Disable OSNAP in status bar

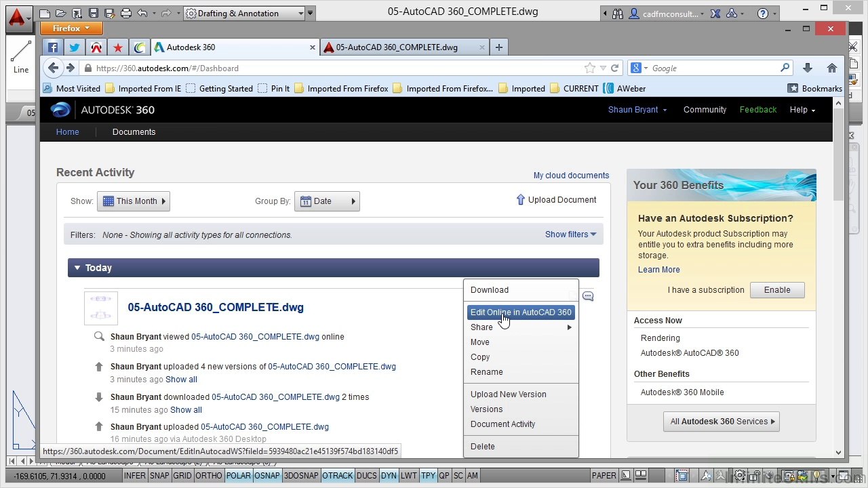(267, 476)
